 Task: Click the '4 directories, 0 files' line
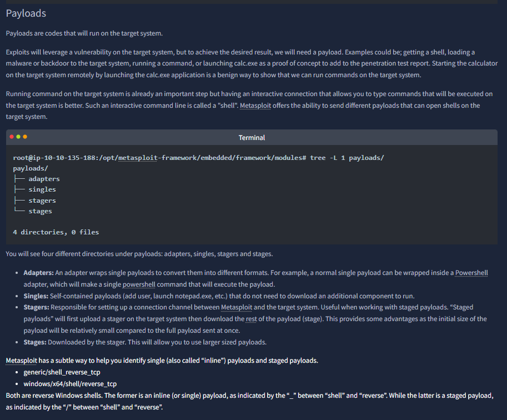pos(56,232)
